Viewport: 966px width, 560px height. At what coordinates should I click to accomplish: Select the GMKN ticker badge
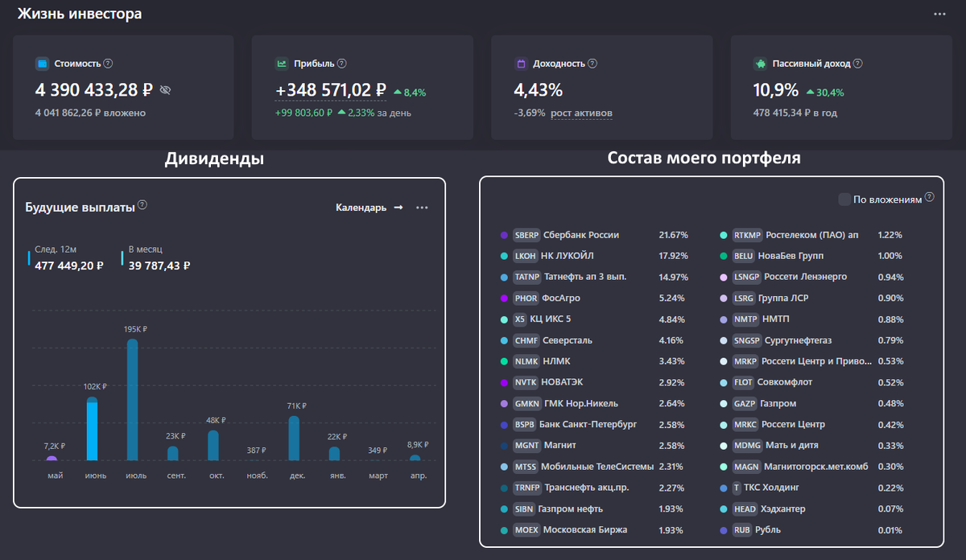pyautogui.click(x=526, y=403)
